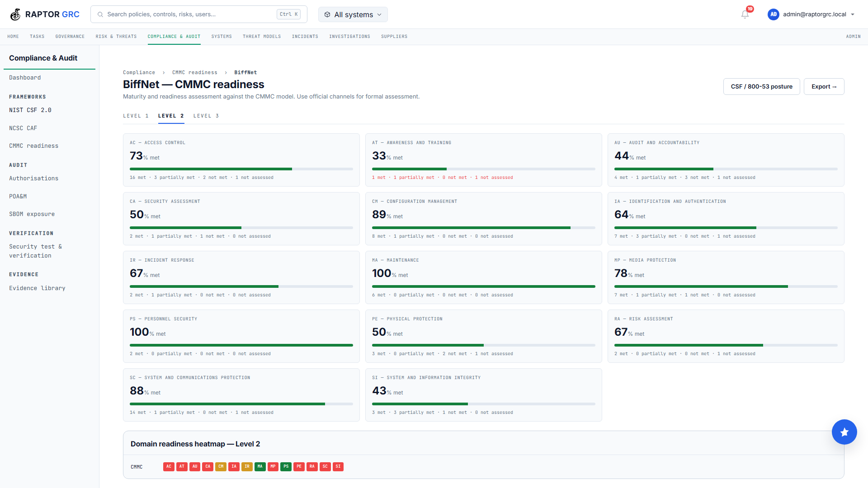The width and height of the screenshot is (868, 488).
Task: Open the Suppliers menu
Action: 394,37
